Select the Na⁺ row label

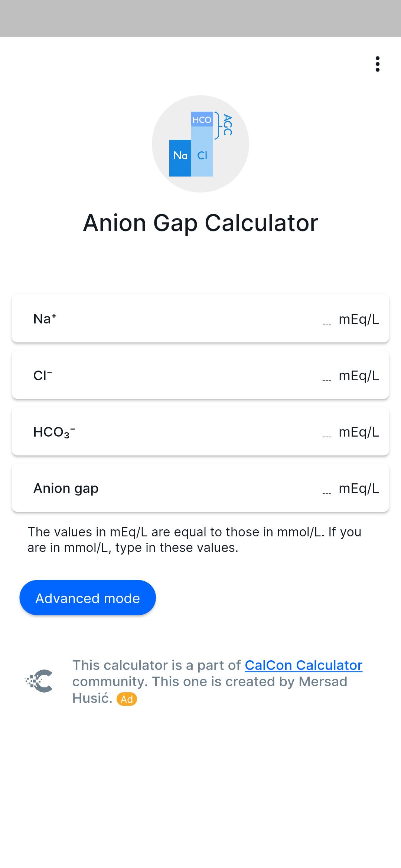coord(45,319)
